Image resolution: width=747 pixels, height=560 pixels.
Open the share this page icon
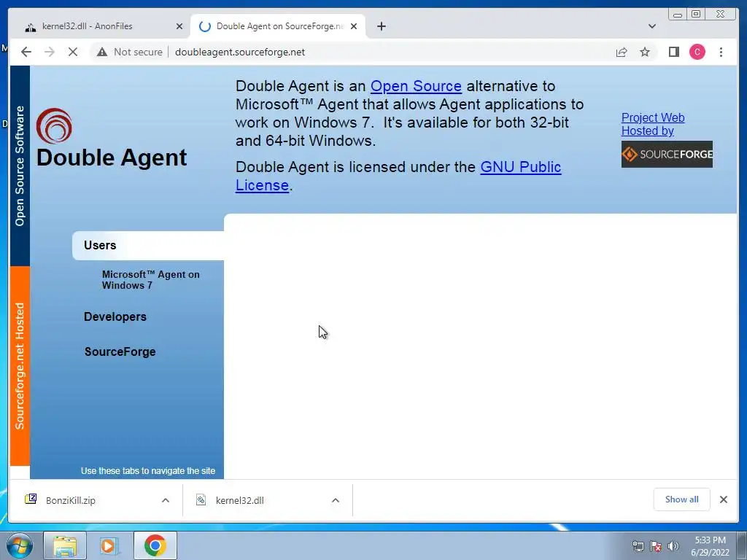click(622, 52)
